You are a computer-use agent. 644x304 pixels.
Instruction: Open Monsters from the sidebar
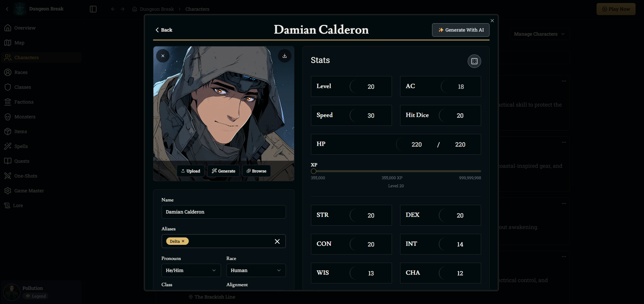[25, 117]
